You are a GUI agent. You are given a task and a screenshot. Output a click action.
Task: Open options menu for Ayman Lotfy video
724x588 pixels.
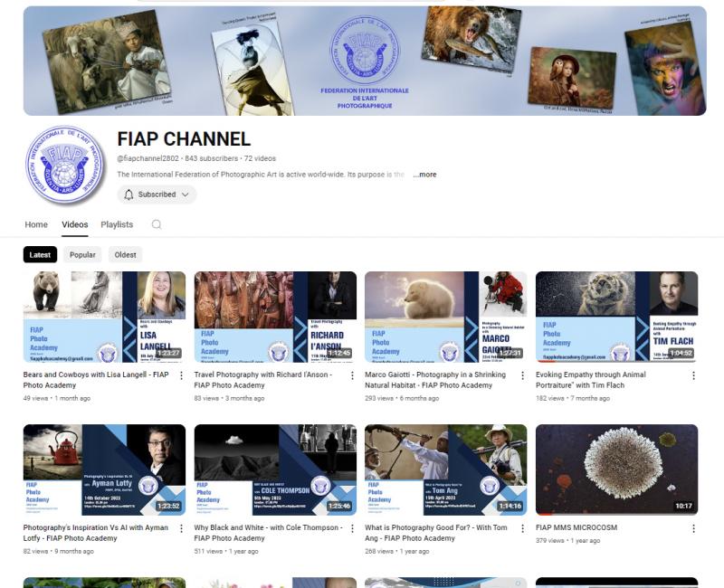[x=182, y=528]
